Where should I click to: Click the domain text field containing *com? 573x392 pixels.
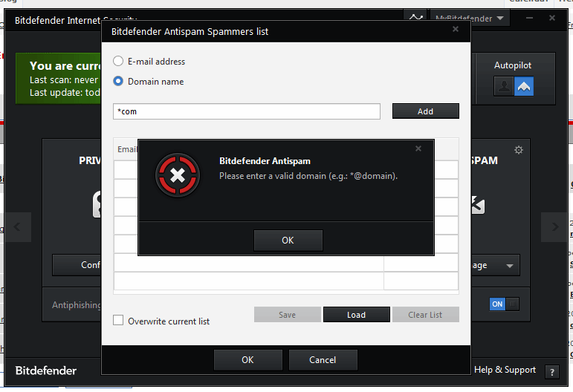[x=247, y=111]
